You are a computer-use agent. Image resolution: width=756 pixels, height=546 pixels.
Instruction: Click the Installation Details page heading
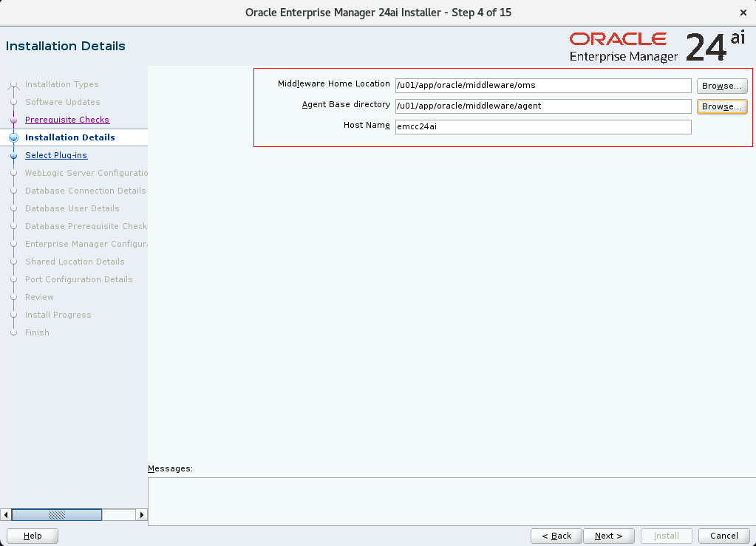pyautogui.click(x=66, y=46)
